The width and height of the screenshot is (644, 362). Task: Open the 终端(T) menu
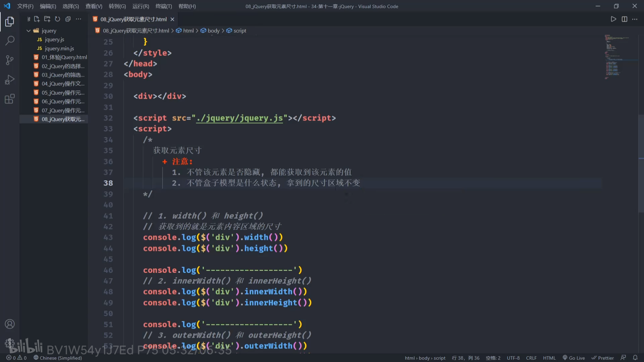pos(164,6)
